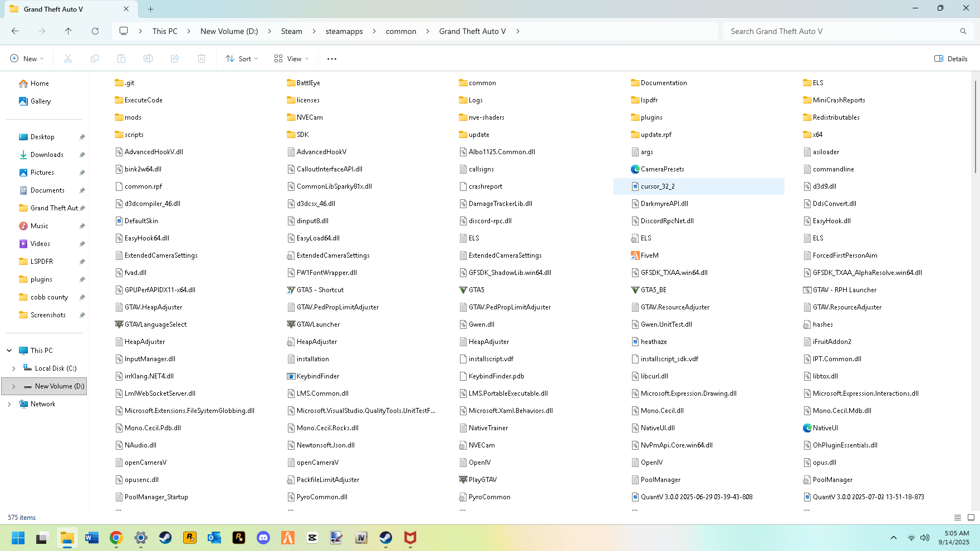The height and width of the screenshot is (551, 980).
Task: Toggle the Details pane button
Action: click(951, 58)
